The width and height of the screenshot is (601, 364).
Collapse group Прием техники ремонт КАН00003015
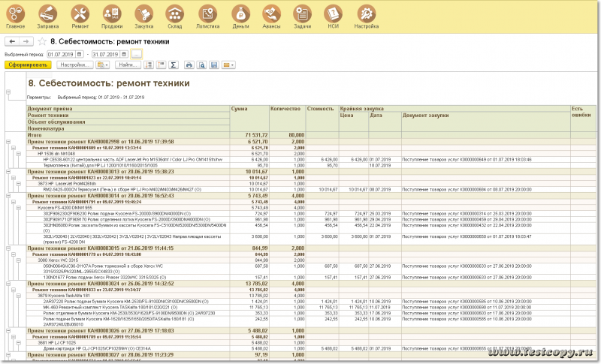click(8, 248)
